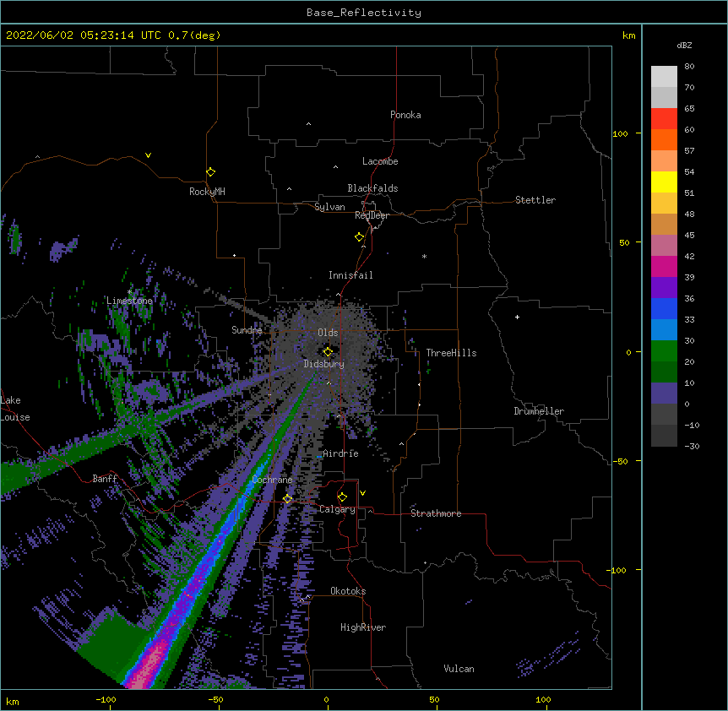Select the purple 36-39 dBZ legend swatch
728x711 pixels.
(x=664, y=288)
